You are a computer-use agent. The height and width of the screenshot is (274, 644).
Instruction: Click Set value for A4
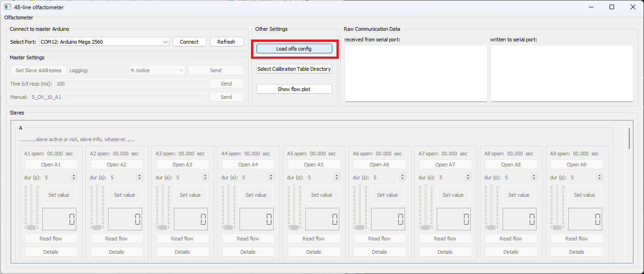pyautogui.click(x=256, y=195)
